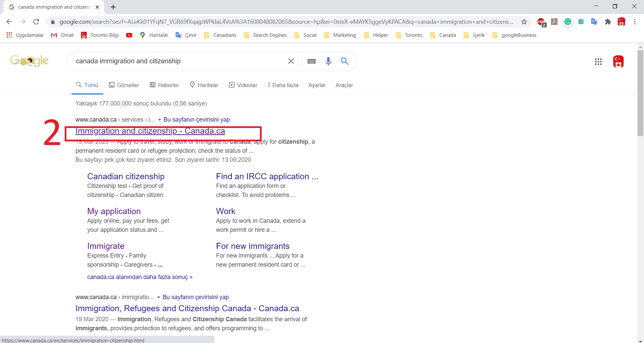Screen dimensions: 644x343
Task: Translate first result via Bu sayfanın çevirisini yap
Action: (x=197, y=120)
